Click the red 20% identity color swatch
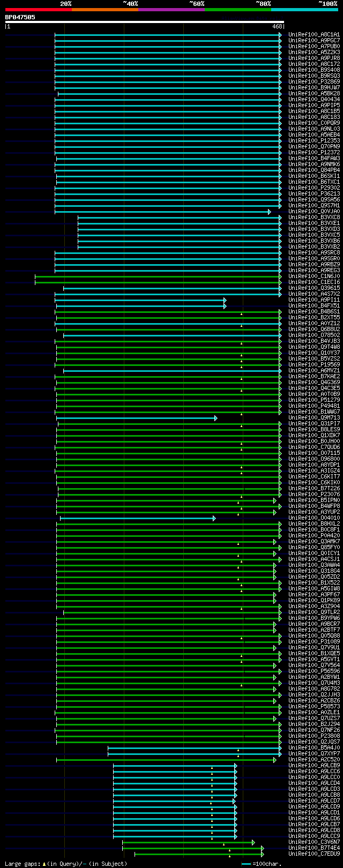 (39, 10)
